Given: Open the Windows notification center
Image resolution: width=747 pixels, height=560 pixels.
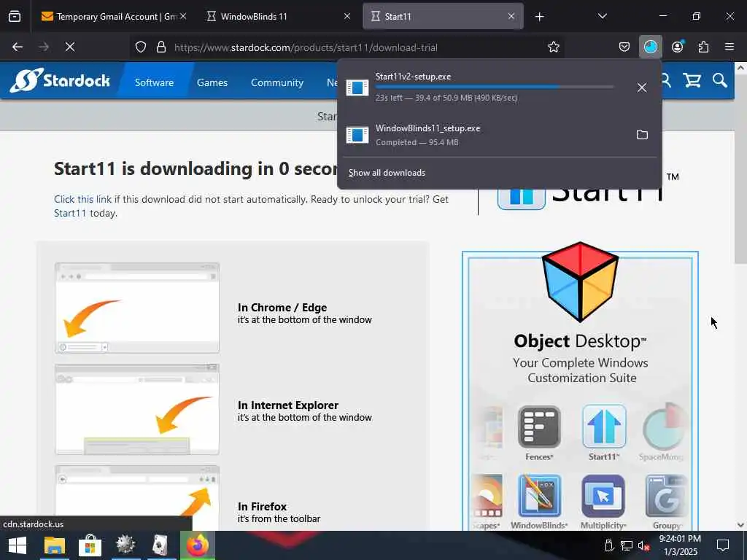Looking at the screenshot, I should point(723,545).
